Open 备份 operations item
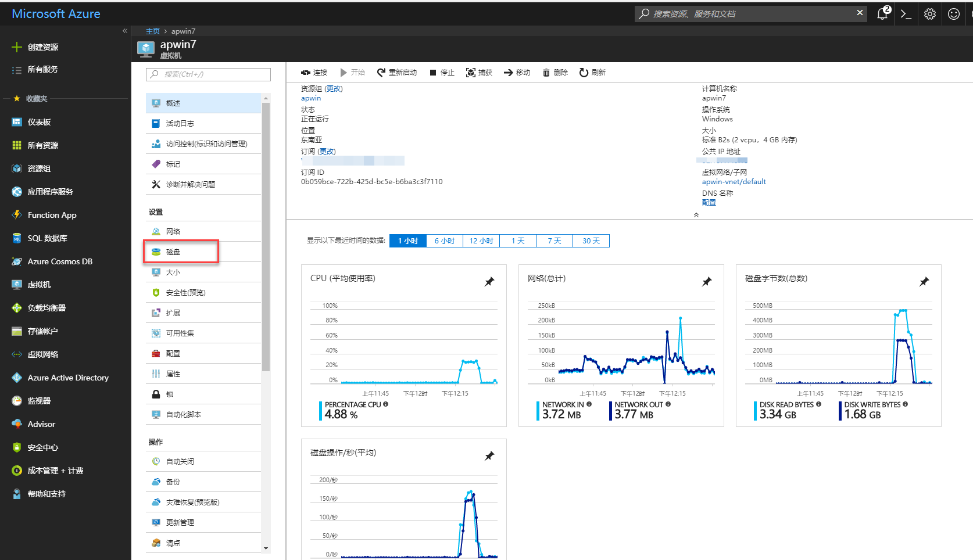The width and height of the screenshot is (973, 560). (x=203, y=482)
